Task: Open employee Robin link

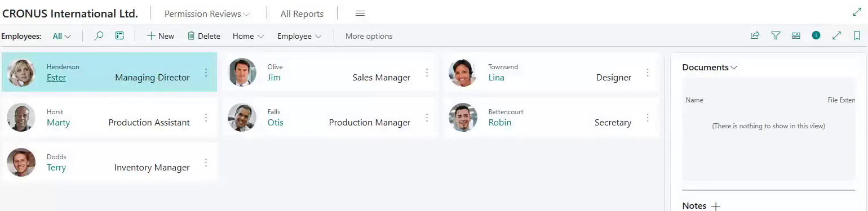Action: tap(500, 123)
